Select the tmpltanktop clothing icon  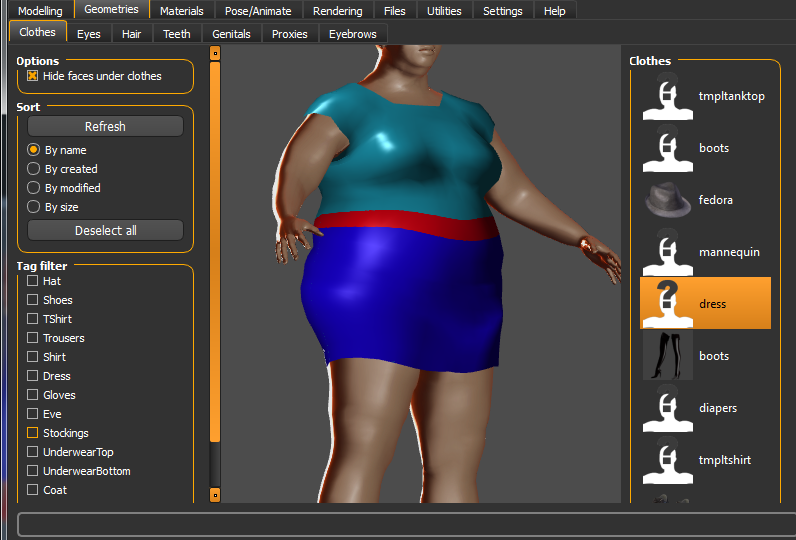(668, 96)
